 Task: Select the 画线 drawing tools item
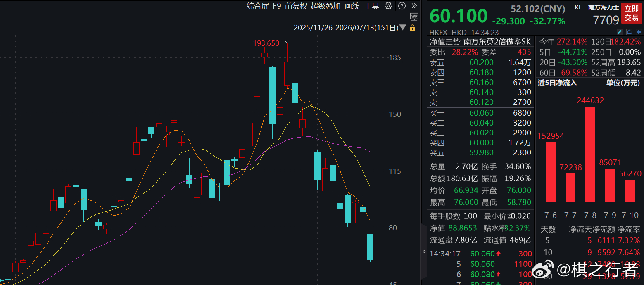click(x=352, y=6)
